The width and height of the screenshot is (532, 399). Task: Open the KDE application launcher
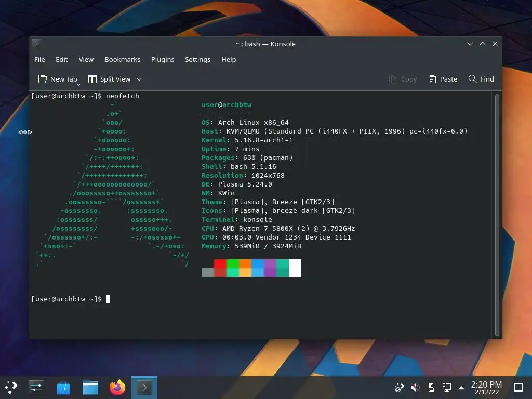(x=11, y=387)
